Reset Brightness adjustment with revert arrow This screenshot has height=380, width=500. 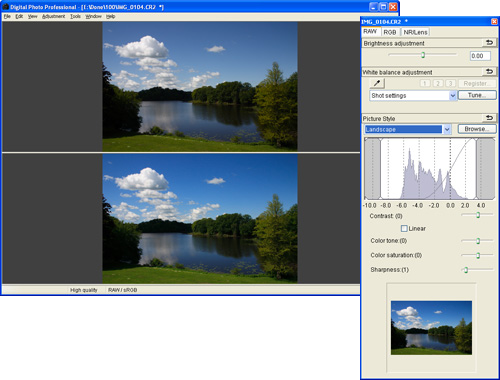[489, 43]
